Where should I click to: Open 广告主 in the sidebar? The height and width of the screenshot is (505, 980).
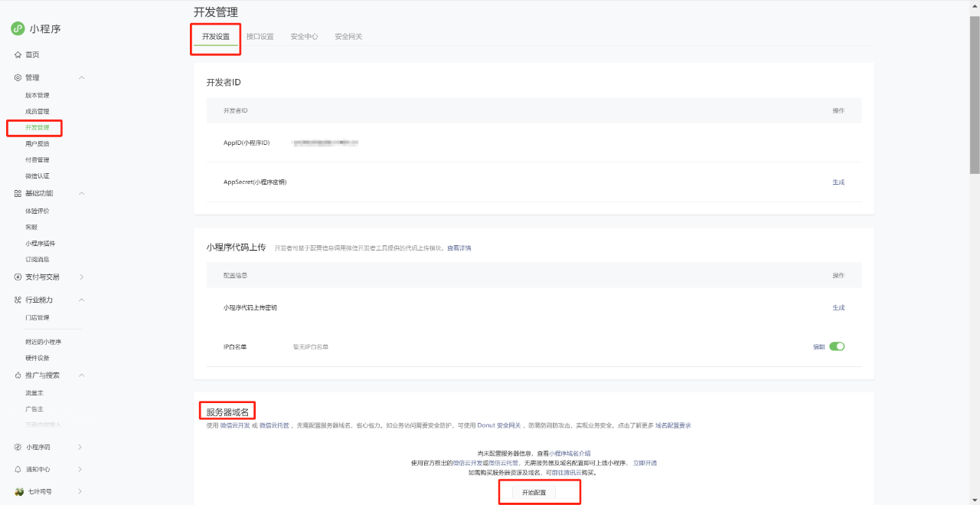[x=34, y=409]
